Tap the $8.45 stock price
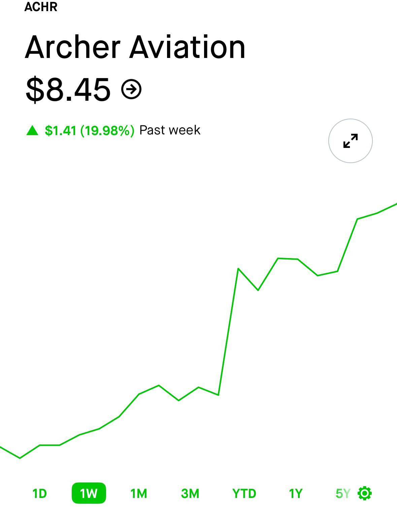 [68, 89]
